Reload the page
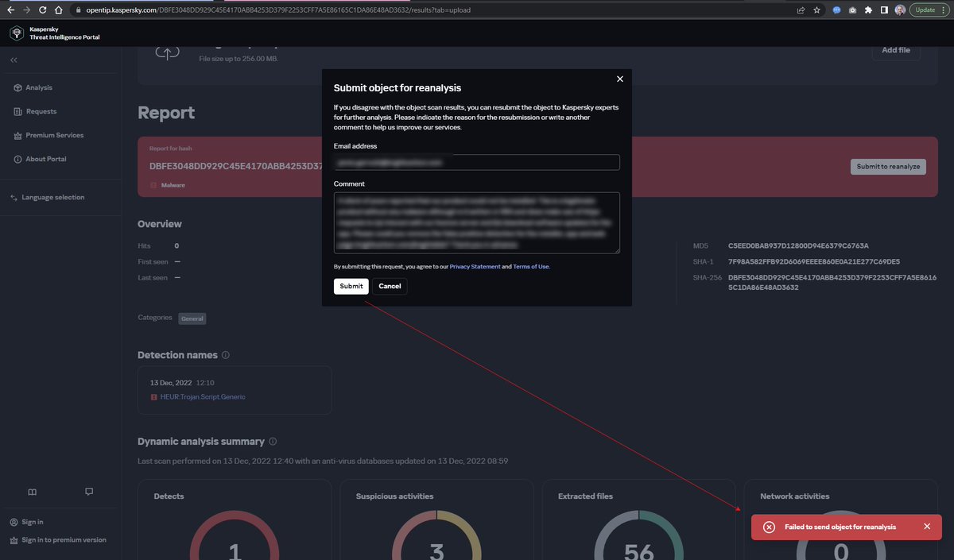 (43, 10)
